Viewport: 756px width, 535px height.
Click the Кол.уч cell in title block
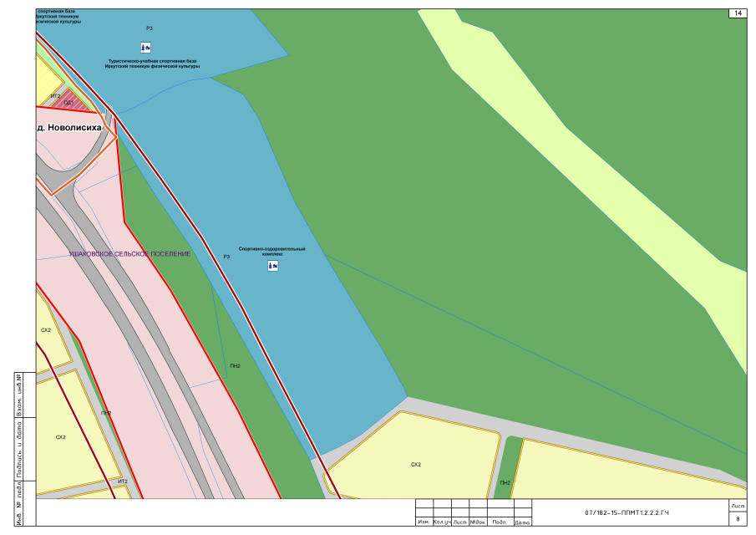pyautogui.click(x=443, y=522)
